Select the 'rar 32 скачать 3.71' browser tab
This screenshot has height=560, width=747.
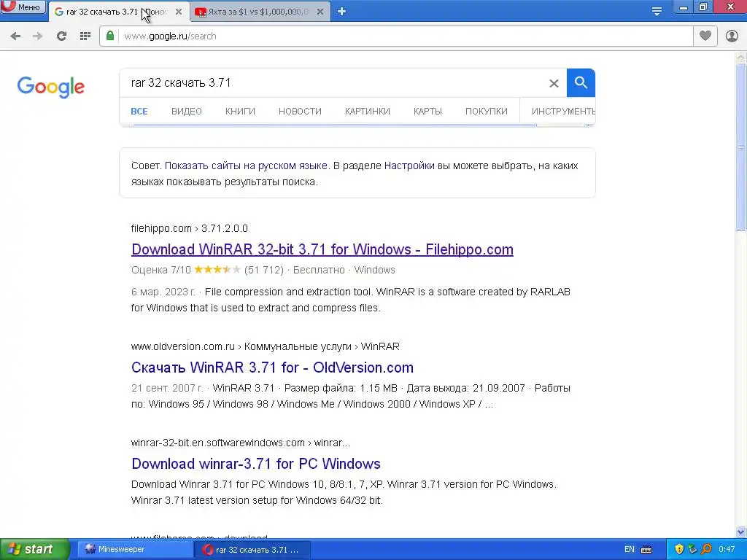[117, 12]
